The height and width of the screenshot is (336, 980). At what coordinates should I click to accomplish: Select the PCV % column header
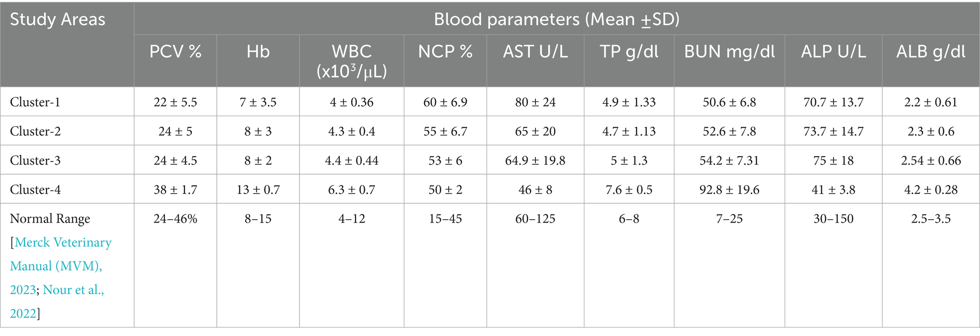(x=175, y=52)
